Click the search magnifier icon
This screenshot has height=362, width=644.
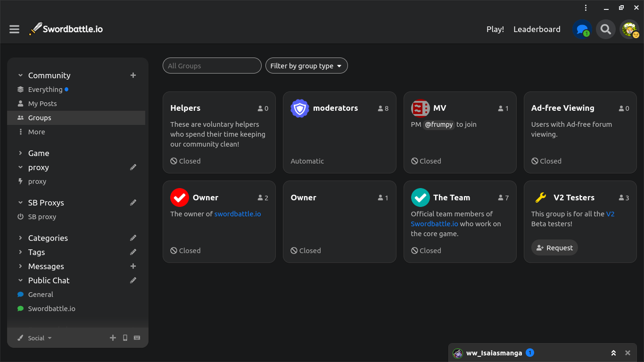[x=606, y=29]
